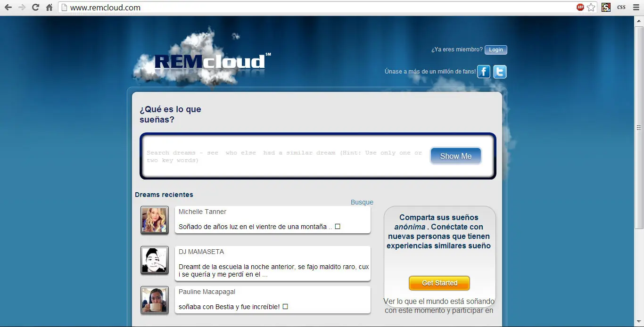This screenshot has width=644, height=327.
Task: Click 'Únase a más de un millón de fans!' text
Action: point(430,72)
